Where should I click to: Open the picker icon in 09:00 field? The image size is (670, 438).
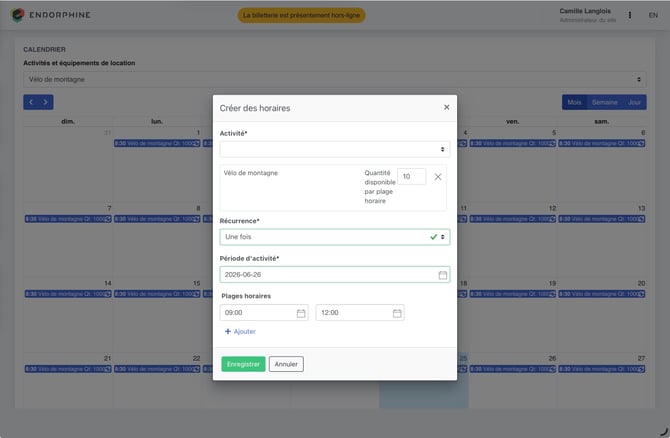pos(301,313)
